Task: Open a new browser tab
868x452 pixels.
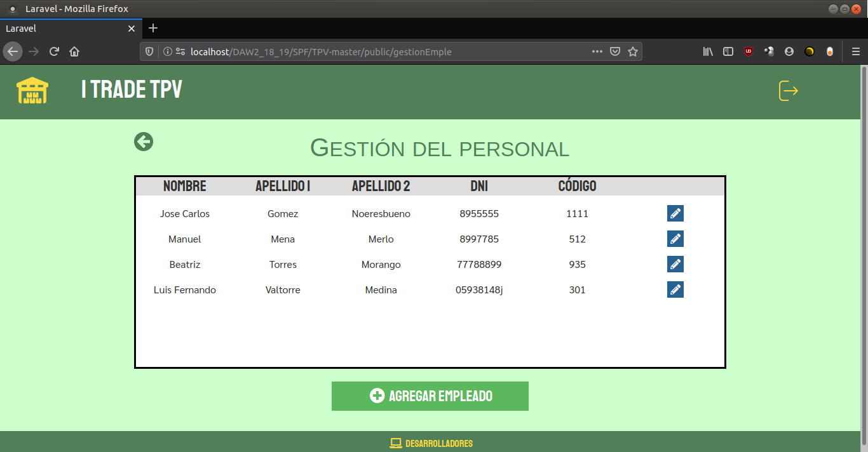Action: click(153, 29)
